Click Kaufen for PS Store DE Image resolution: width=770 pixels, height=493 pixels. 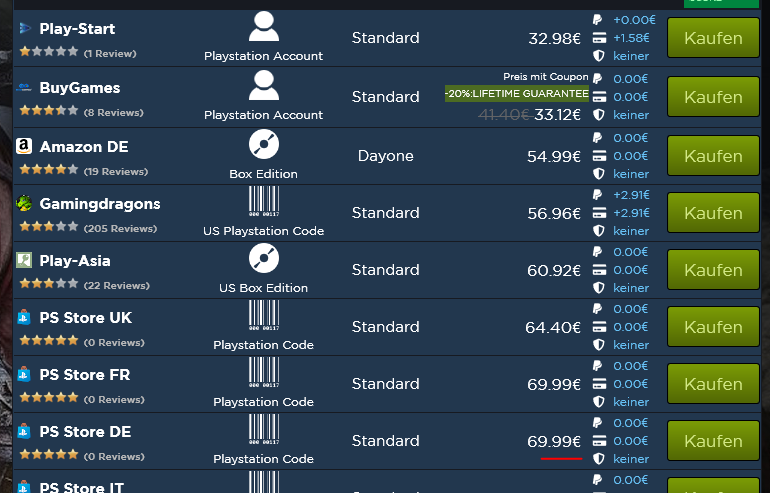point(713,440)
